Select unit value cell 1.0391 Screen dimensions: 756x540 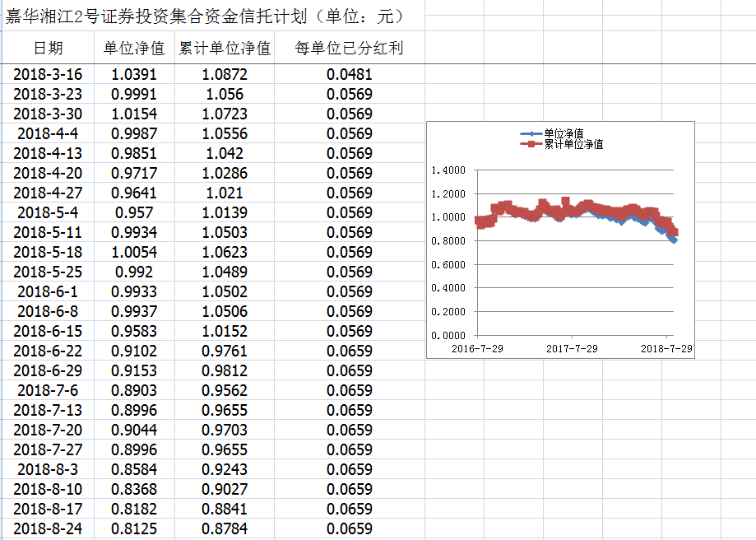(135, 74)
